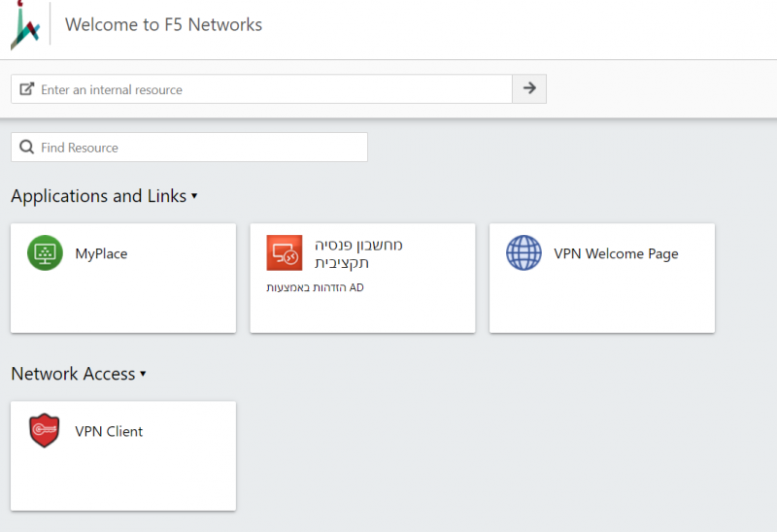This screenshot has width=777, height=532.
Task: Click the Welcome to F5 Networks title
Action: (x=163, y=25)
